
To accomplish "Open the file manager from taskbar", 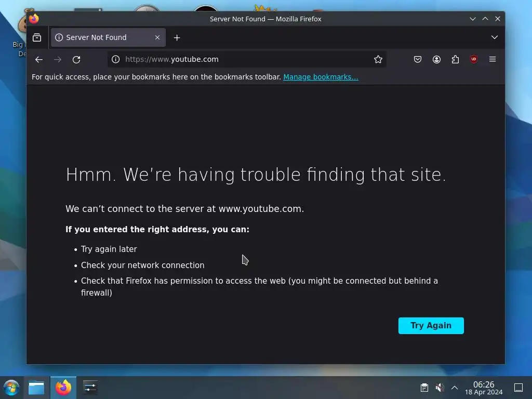I will [x=36, y=388].
